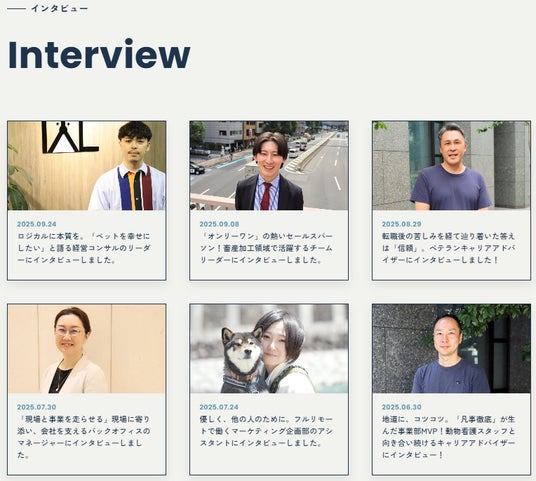Open the 2025.06.30 interview photo thumbnail

coord(452,349)
